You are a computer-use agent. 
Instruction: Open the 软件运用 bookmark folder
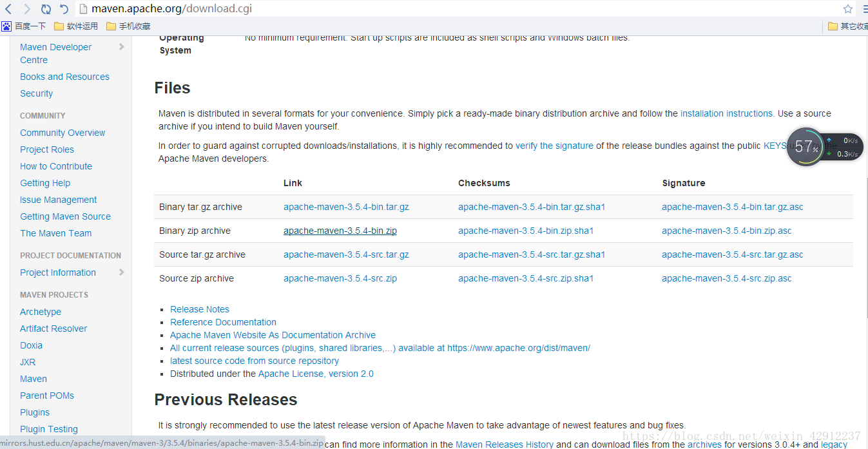[x=76, y=26]
